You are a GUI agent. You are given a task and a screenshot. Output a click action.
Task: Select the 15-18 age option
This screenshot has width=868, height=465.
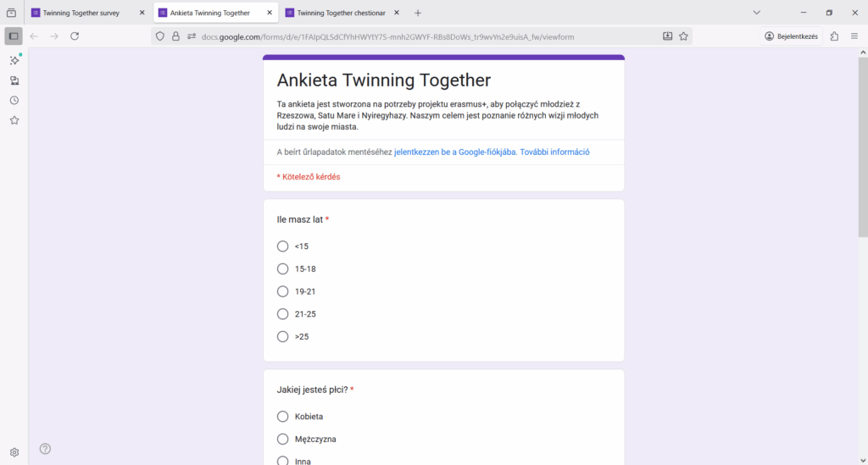pyautogui.click(x=282, y=268)
